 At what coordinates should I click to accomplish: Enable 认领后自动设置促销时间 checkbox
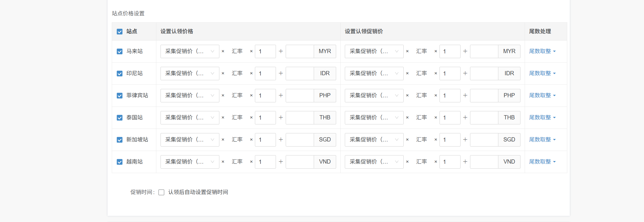click(161, 192)
